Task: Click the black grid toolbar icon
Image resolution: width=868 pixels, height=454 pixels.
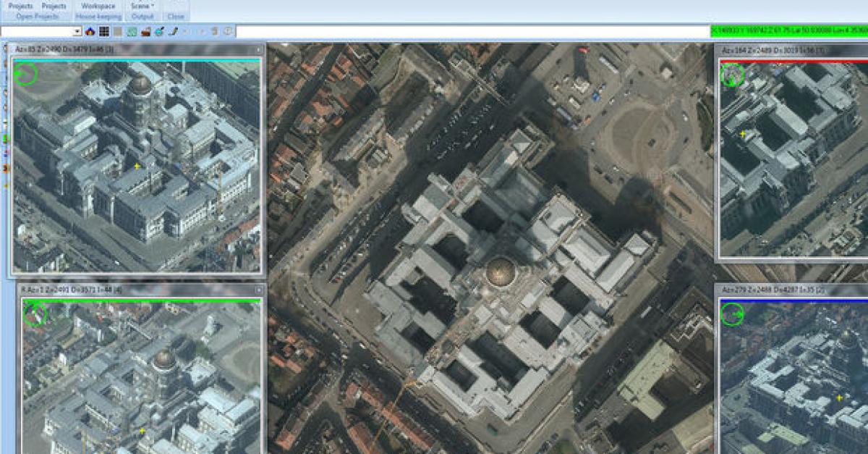Action: (104, 32)
